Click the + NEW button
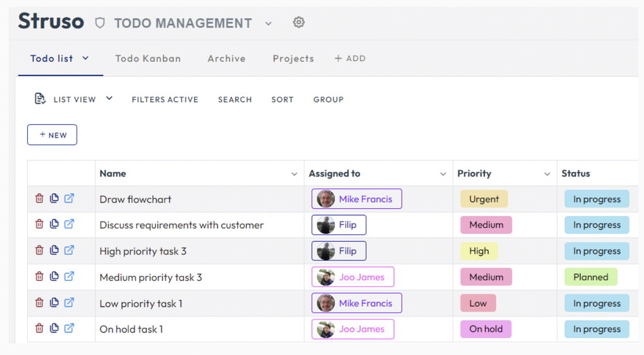The image size is (644, 355). (52, 135)
